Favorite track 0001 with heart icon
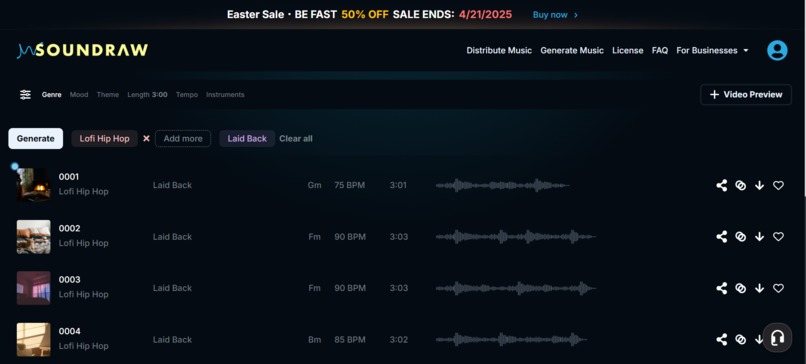This screenshot has width=806, height=364. point(778,185)
